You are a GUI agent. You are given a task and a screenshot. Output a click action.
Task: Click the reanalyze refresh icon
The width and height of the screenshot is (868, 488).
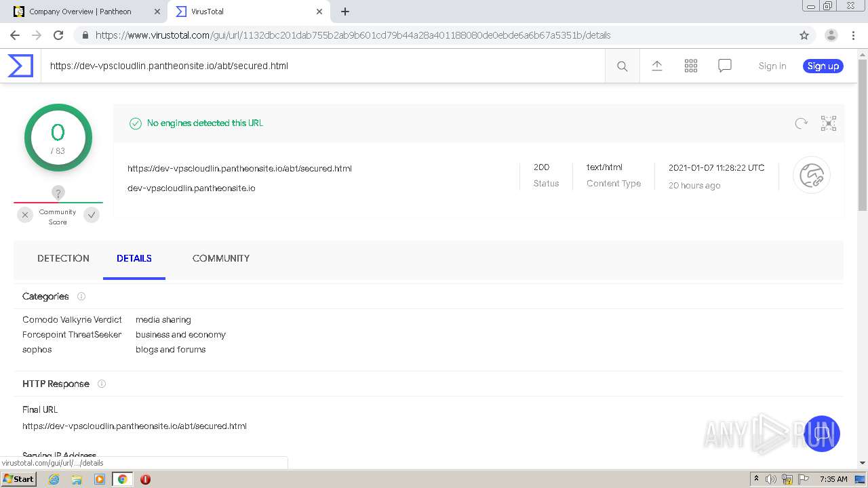pyautogui.click(x=802, y=123)
